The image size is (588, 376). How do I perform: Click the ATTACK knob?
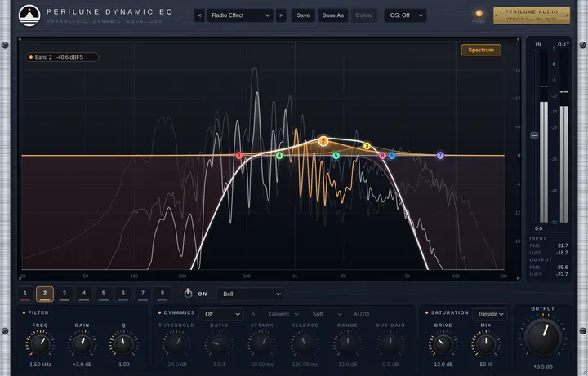tap(262, 344)
